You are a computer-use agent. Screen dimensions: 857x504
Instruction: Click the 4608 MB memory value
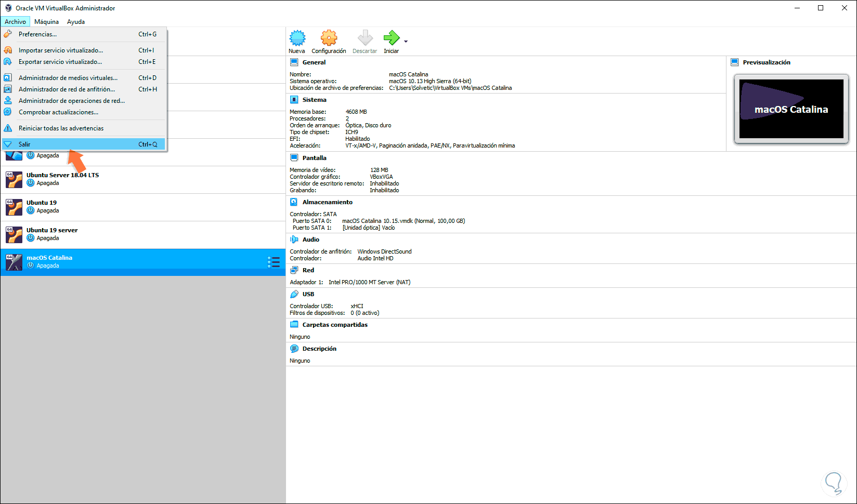pyautogui.click(x=356, y=112)
